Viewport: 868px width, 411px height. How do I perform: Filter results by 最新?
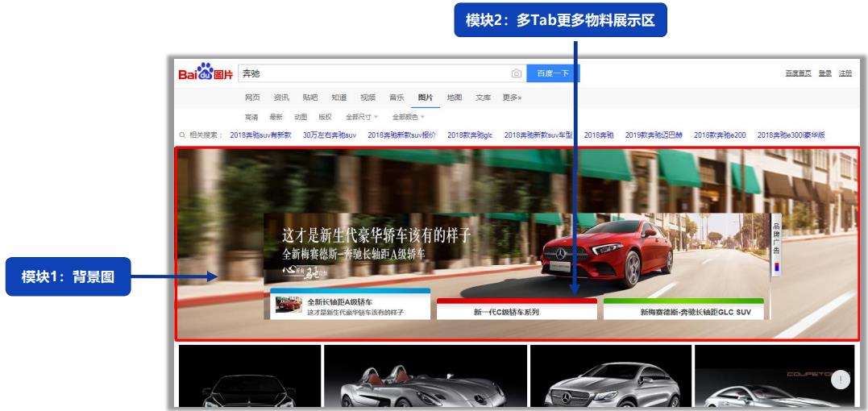pyautogui.click(x=276, y=117)
